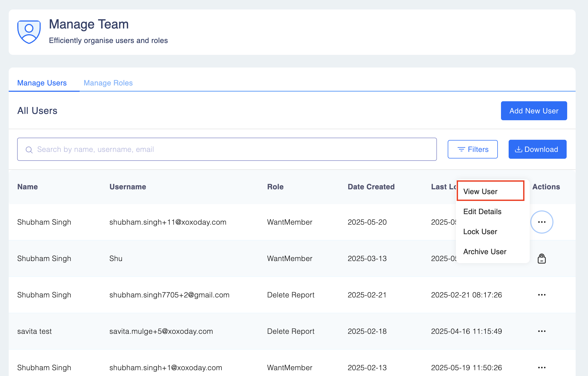Click the lock icon for user Shu

tap(542, 259)
